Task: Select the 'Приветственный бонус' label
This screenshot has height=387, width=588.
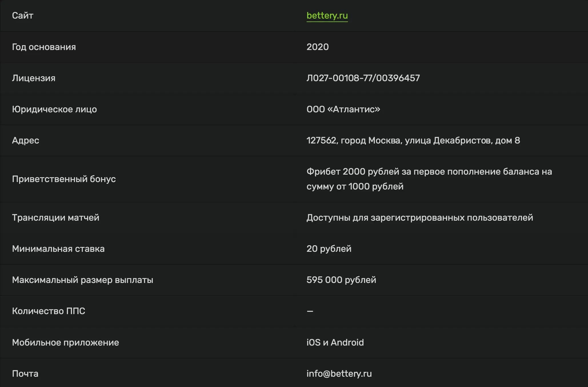Action: point(64,179)
